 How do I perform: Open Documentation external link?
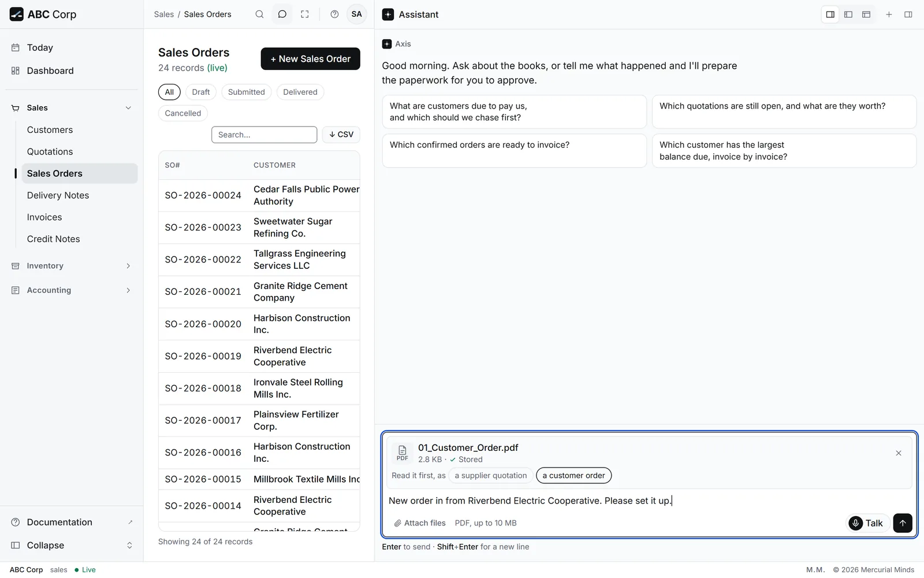[72, 523]
